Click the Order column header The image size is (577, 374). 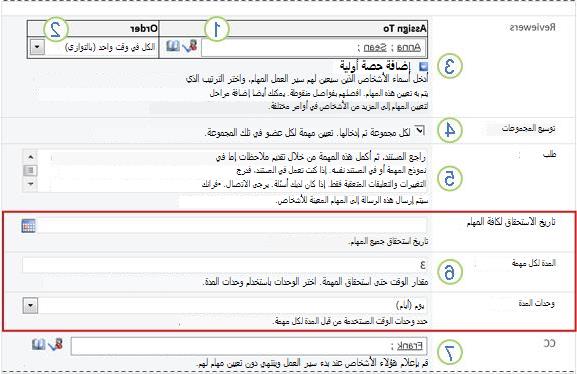point(144,29)
